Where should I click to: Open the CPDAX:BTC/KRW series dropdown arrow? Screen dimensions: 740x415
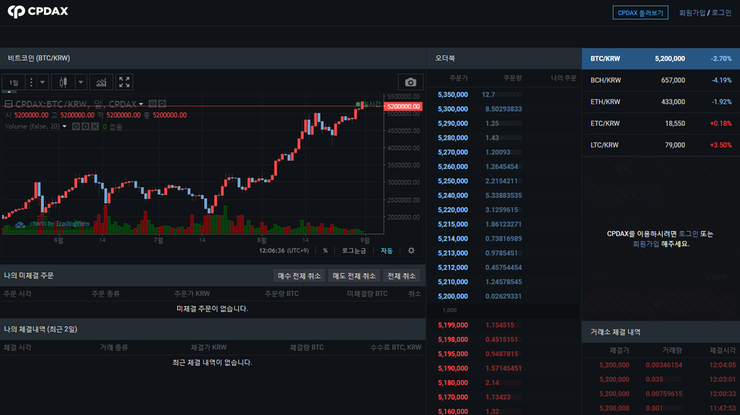point(141,104)
